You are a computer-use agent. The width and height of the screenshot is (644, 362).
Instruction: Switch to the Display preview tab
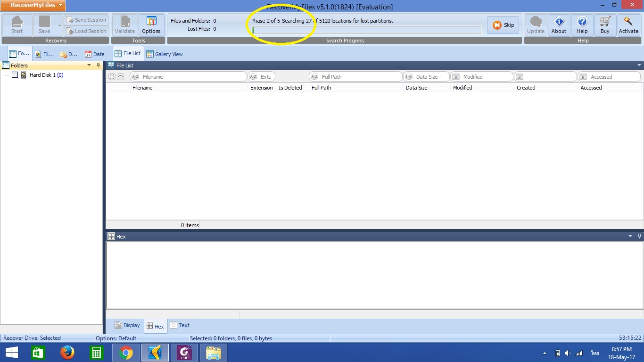pos(127,325)
